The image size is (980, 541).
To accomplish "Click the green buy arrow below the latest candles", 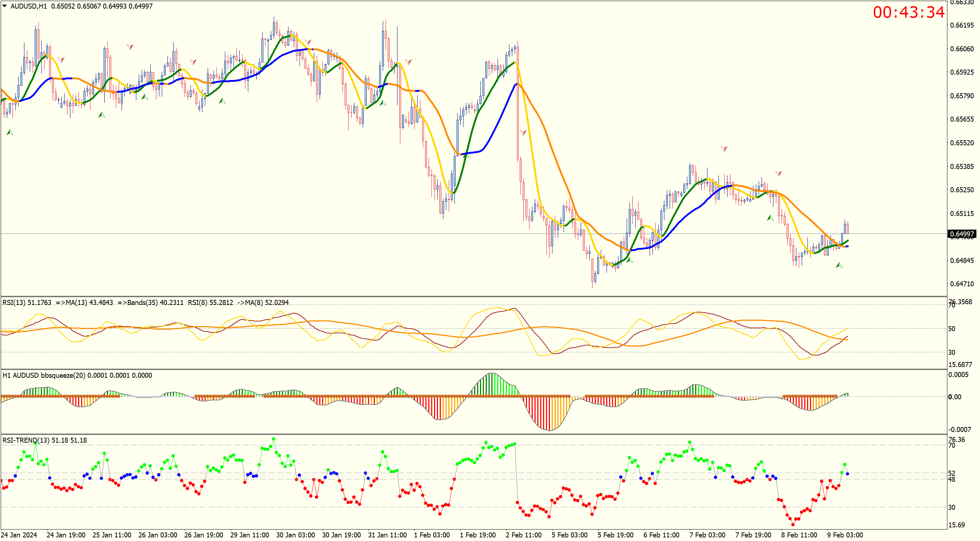I will (x=839, y=265).
